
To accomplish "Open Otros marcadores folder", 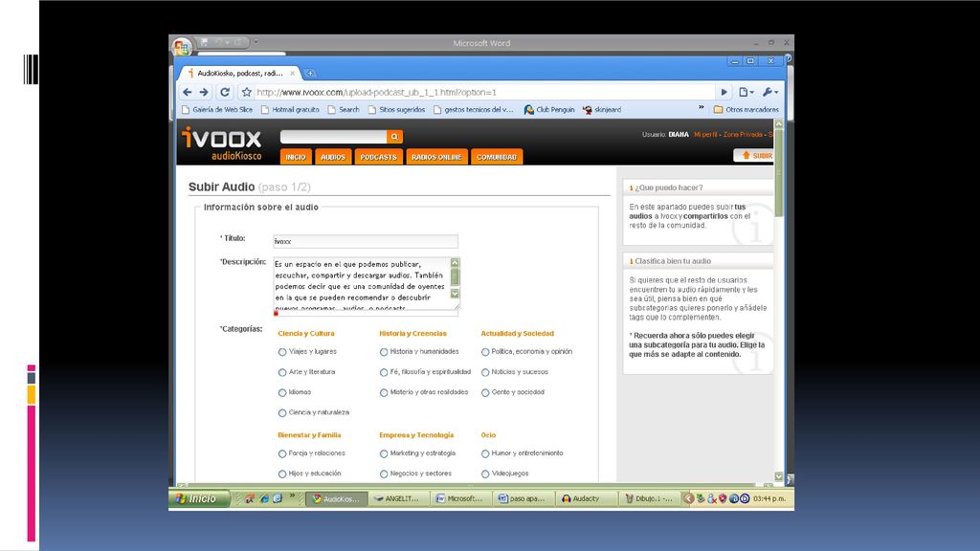I will coord(746,109).
